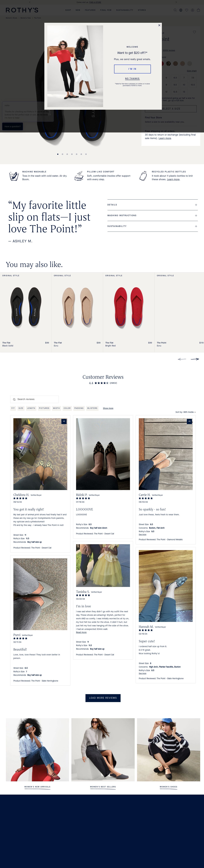Open the Shop menu item

pyautogui.click(x=68, y=10)
